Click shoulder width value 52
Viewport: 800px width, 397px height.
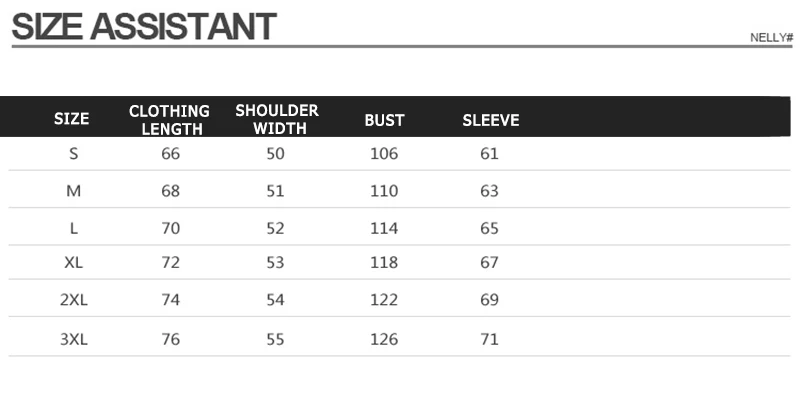[276, 228]
